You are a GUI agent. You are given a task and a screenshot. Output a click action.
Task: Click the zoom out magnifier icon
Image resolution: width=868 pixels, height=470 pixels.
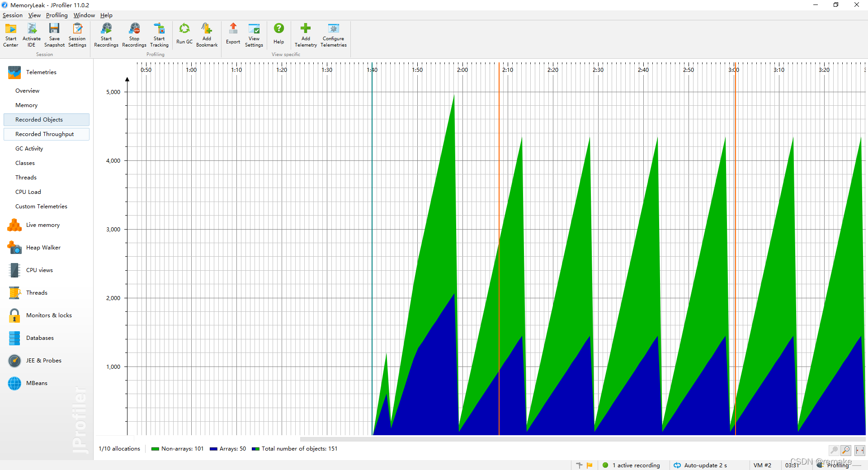pyautogui.click(x=846, y=450)
